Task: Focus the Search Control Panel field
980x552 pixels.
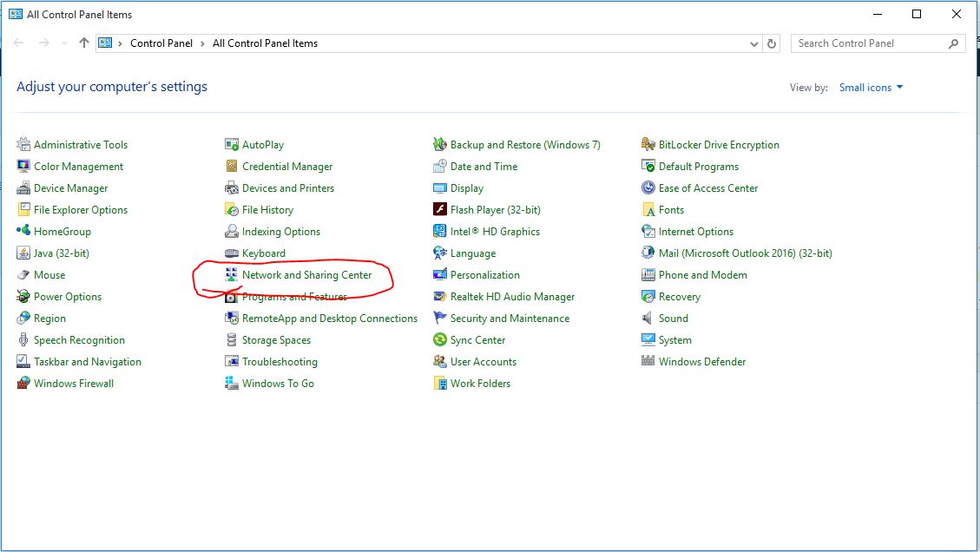Action: (878, 43)
